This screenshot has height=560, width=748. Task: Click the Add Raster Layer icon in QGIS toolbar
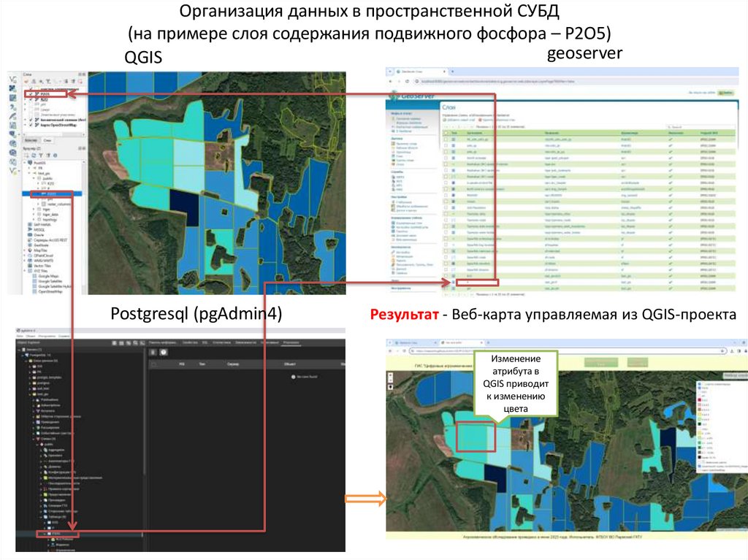point(12,88)
